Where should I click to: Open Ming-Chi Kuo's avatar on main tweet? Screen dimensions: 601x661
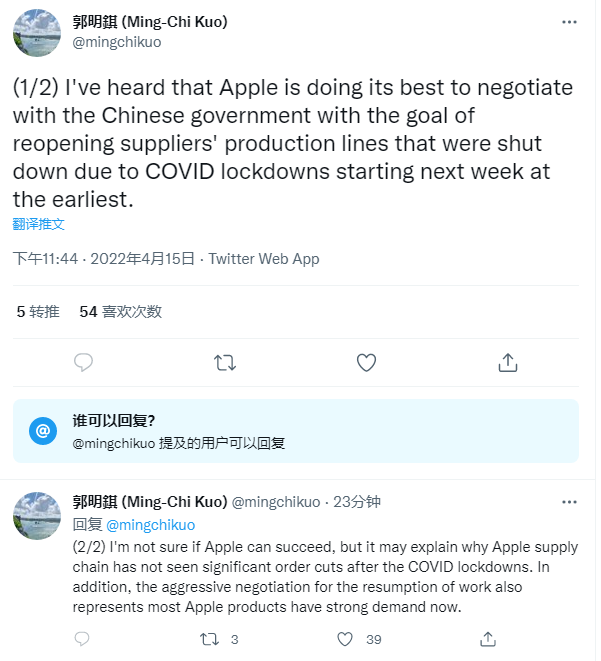point(37,33)
